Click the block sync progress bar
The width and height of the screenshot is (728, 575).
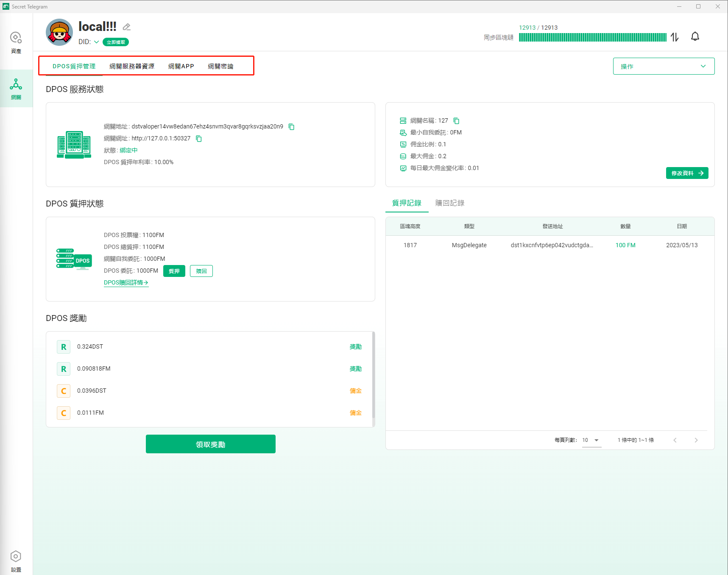[593, 37]
